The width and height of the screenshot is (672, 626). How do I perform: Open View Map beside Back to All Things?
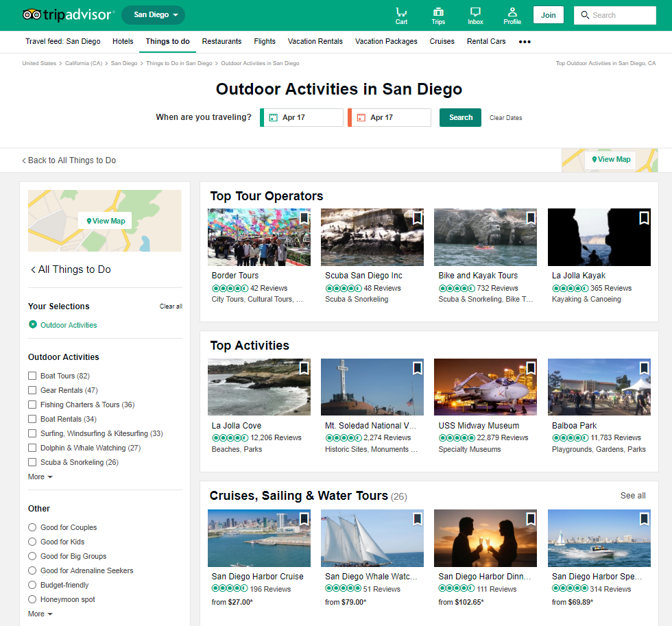click(x=611, y=159)
